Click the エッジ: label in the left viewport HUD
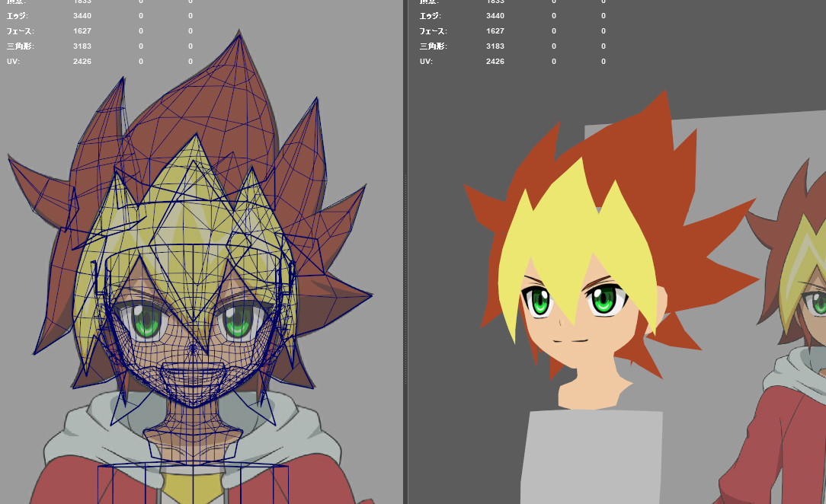Screen dimensions: 826x504 click(18, 16)
